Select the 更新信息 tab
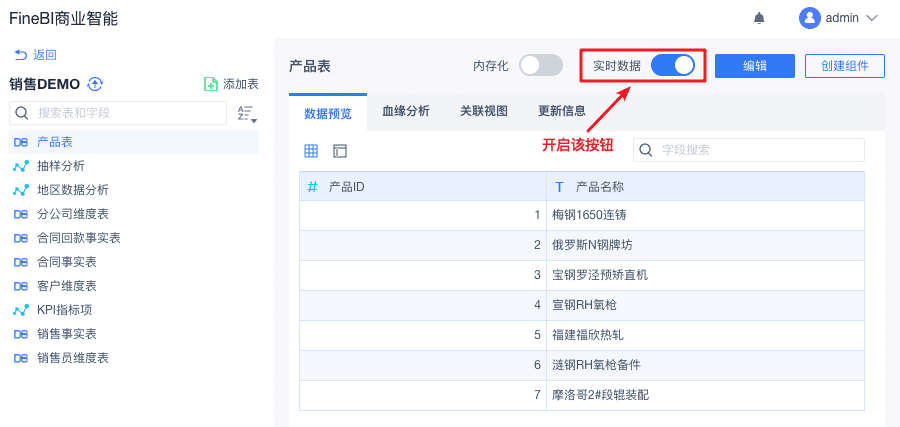 click(x=562, y=111)
